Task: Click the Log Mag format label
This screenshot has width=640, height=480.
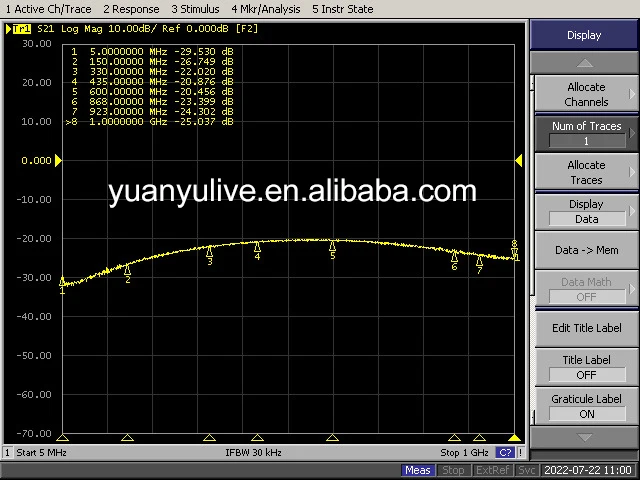Action: point(81,29)
